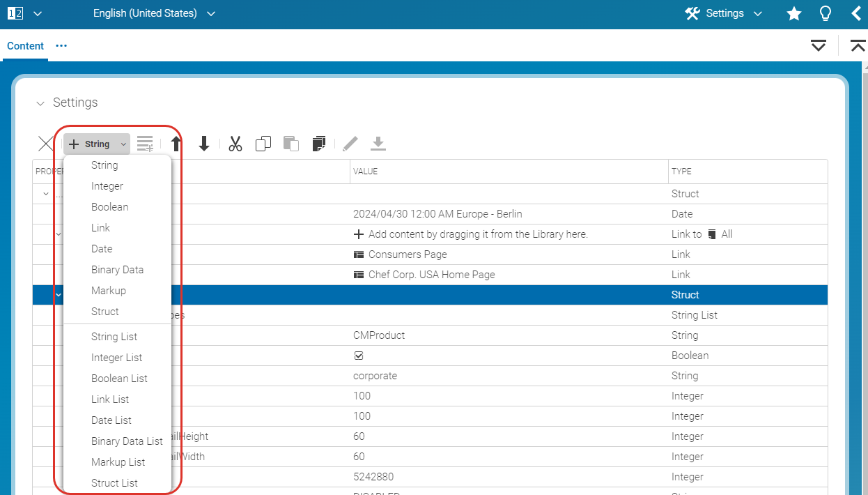Toggle the Boolean checkbox in Value column
Image resolution: width=868 pixels, height=495 pixels.
pos(359,356)
